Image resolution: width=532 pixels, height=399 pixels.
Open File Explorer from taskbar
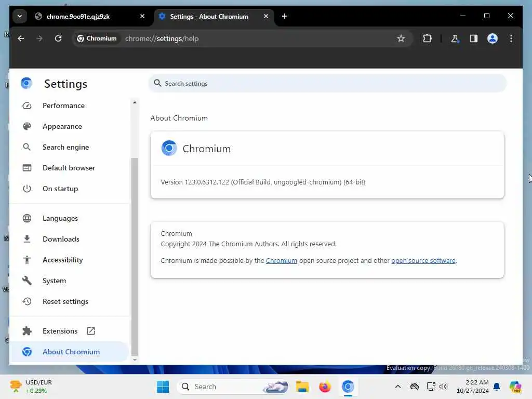pyautogui.click(x=302, y=387)
